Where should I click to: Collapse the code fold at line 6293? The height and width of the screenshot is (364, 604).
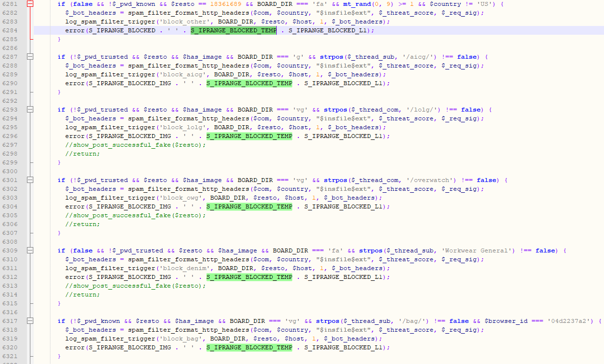click(30, 110)
